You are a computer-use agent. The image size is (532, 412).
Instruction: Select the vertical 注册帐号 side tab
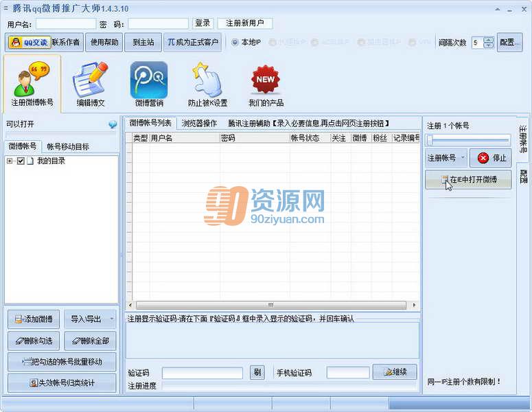pos(523,139)
